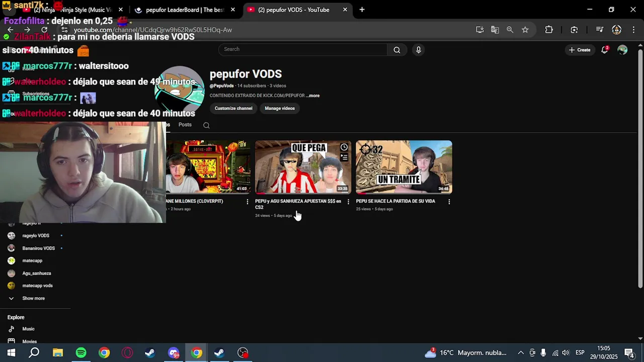Open File Explorer from taskbar
644x362 pixels.
tap(58, 353)
